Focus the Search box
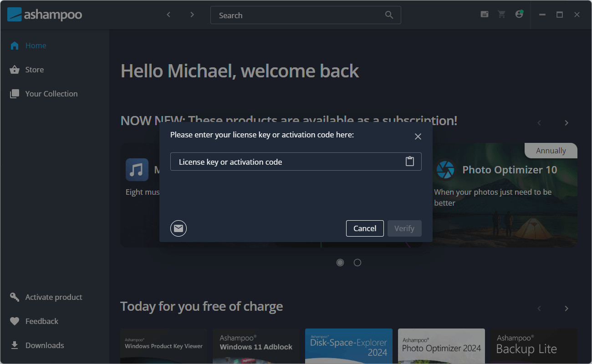The width and height of the screenshot is (592, 364). pyautogui.click(x=306, y=15)
